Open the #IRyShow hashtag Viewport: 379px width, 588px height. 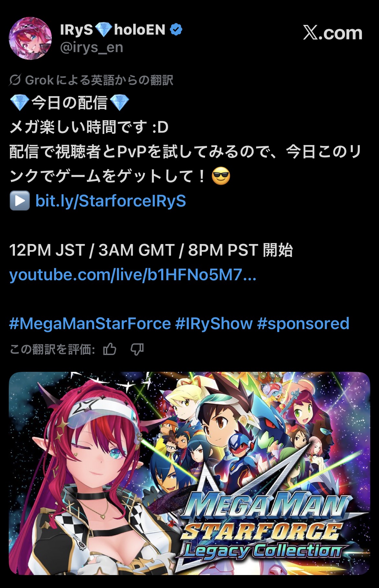point(214,324)
